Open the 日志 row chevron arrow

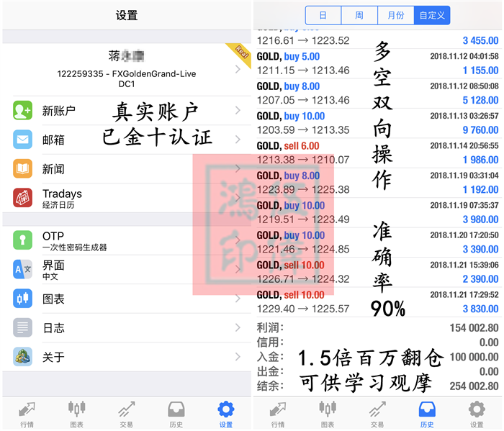tap(238, 327)
